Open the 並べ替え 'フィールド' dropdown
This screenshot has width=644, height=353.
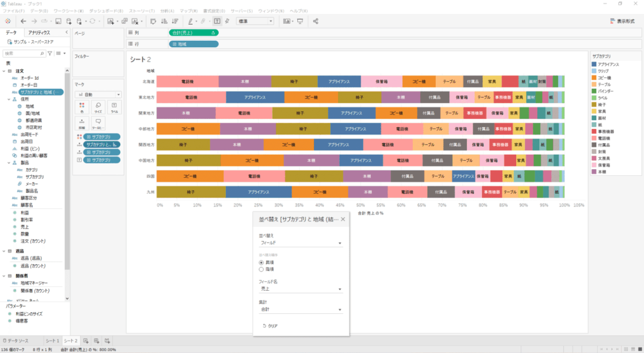point(301,243)
